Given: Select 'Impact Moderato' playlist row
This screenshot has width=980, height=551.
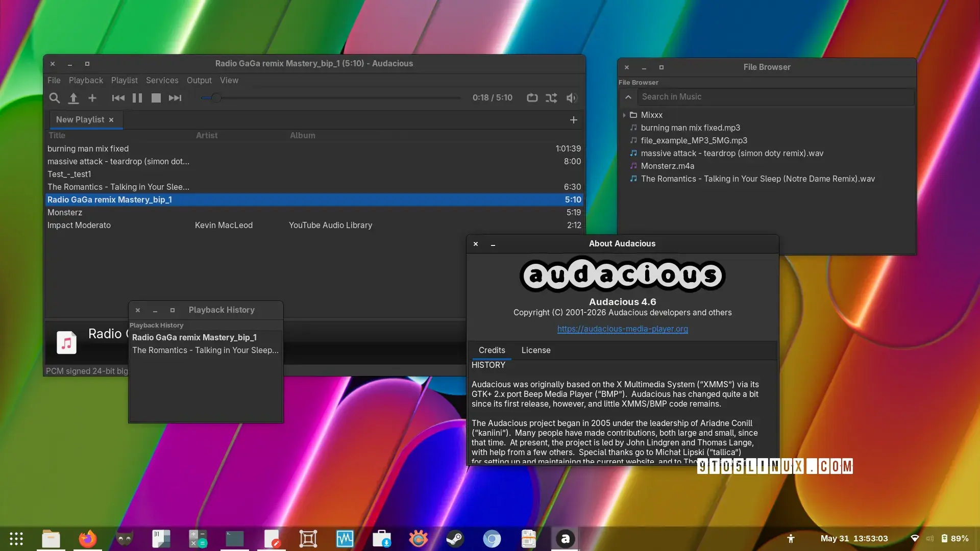Looking at the screenshot, I should [314, 226].
